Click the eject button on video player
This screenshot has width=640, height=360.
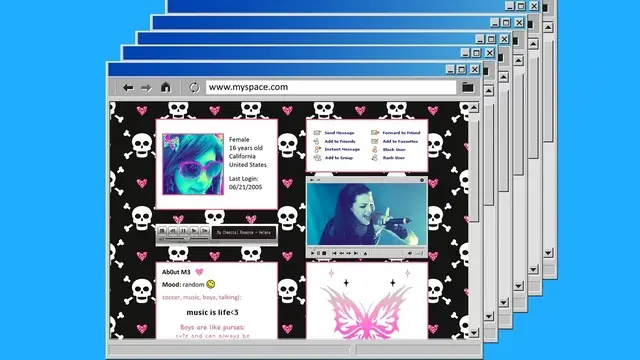click(365, 253)
